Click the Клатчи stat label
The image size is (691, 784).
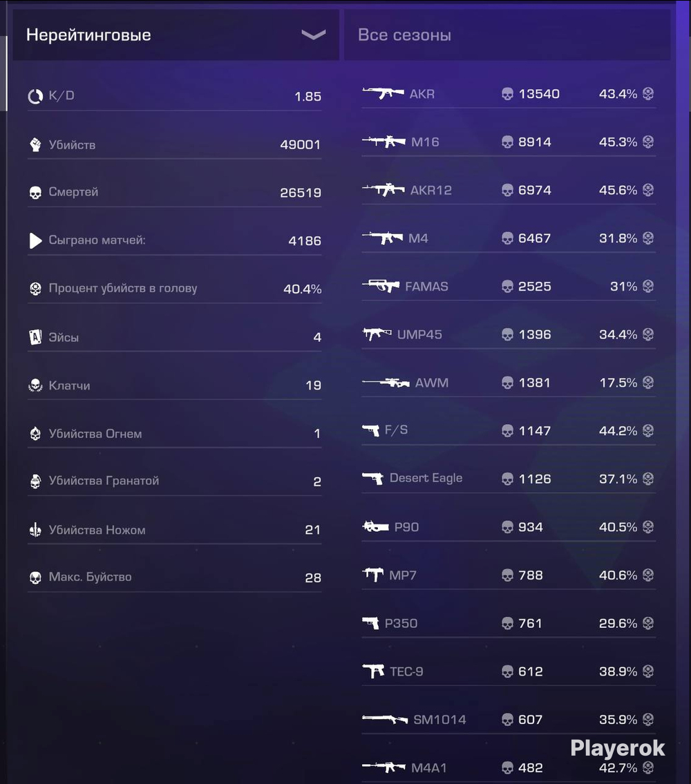(70, 385)
